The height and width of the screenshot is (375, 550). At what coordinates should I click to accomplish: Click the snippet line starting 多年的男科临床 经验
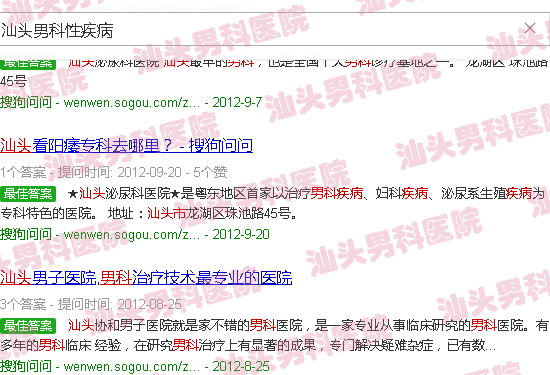click(248, 346)
